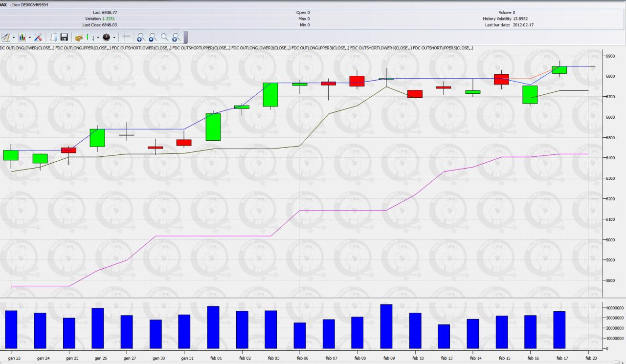Expand the dropdown arrow beside bar chart icon
The width and height of the screenshot is (626, 364).
pyautogui.click(x=30, y=38)
